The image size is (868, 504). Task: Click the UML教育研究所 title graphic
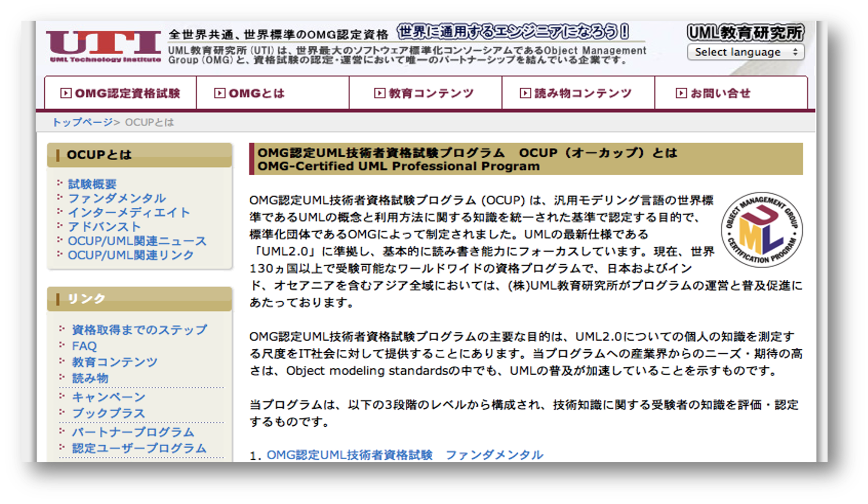(745, 33)
